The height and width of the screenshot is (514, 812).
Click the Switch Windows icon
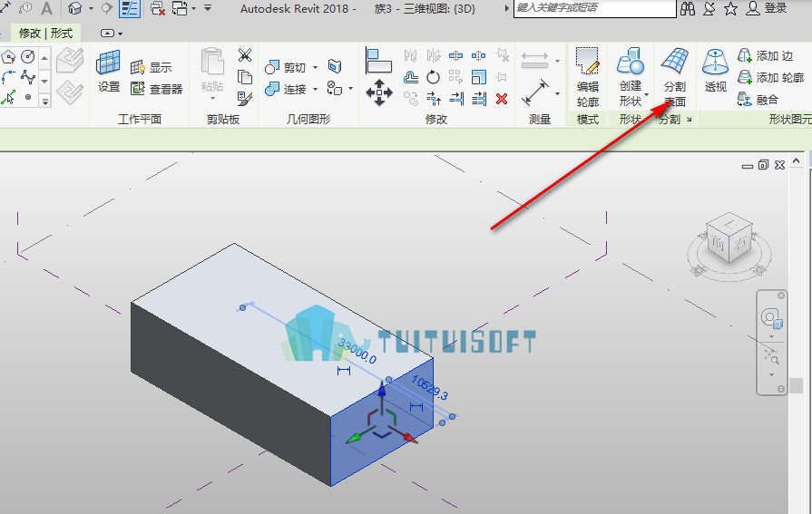click(180, 8)
